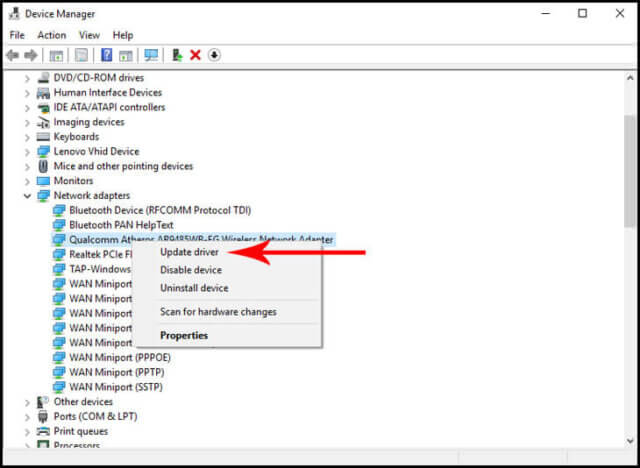This screenshot has height=468, width=640.
Task: Click the monitor Scan for hardware icon
Action: point(151,55)
